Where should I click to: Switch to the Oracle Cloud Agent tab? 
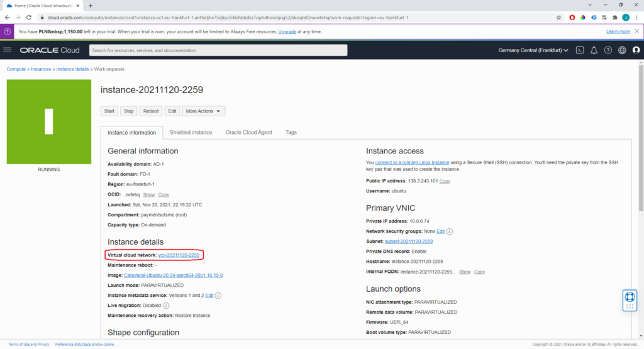(248, 132)
